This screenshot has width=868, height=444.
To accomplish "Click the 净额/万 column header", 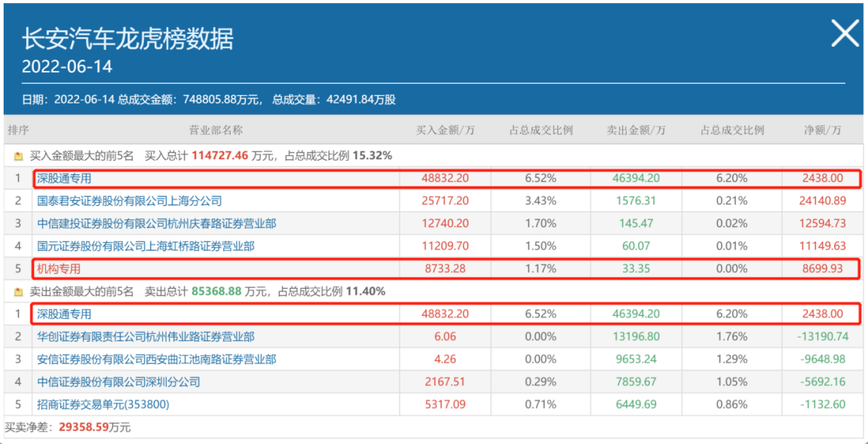I will coord(824,130).
